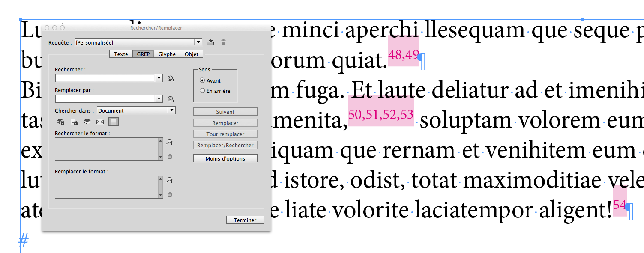Focus the Remplacer par text field
The height and width of the screenshot is (253, 644).
tap(105, 99)
